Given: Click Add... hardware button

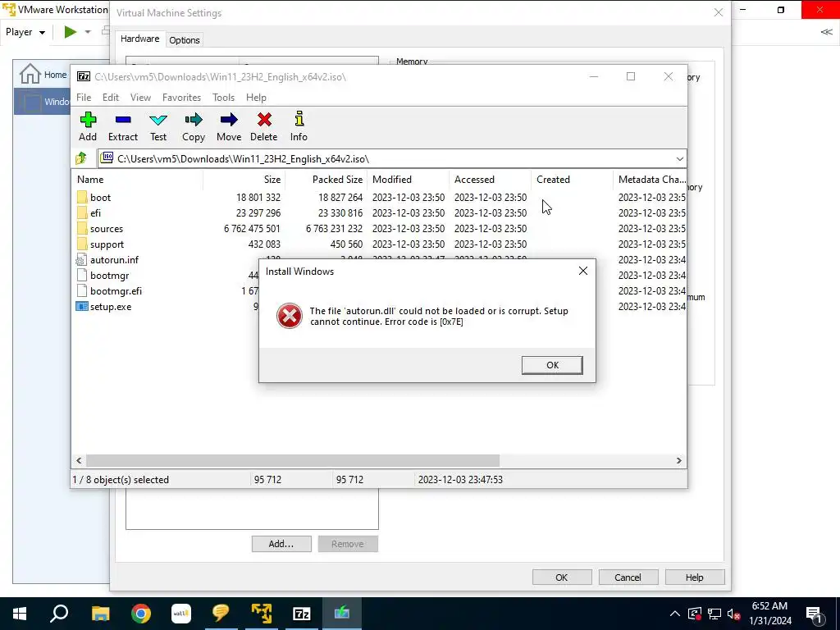Looking at the screenshot, I should tap(281, 544).
